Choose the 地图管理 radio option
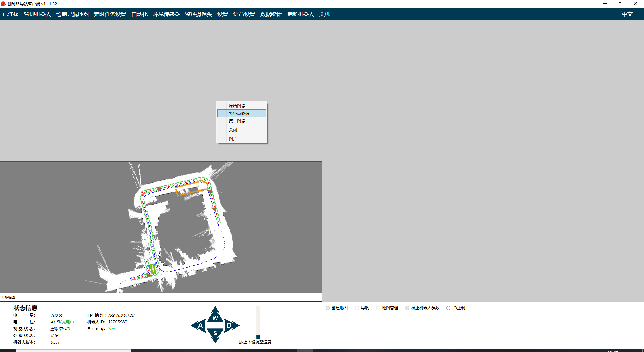 coord(378,308)
